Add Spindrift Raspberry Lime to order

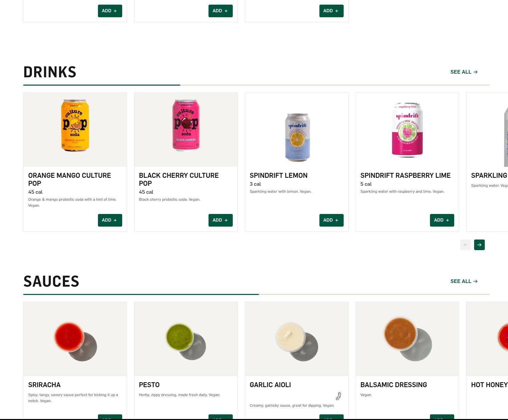tap(442, 220)
